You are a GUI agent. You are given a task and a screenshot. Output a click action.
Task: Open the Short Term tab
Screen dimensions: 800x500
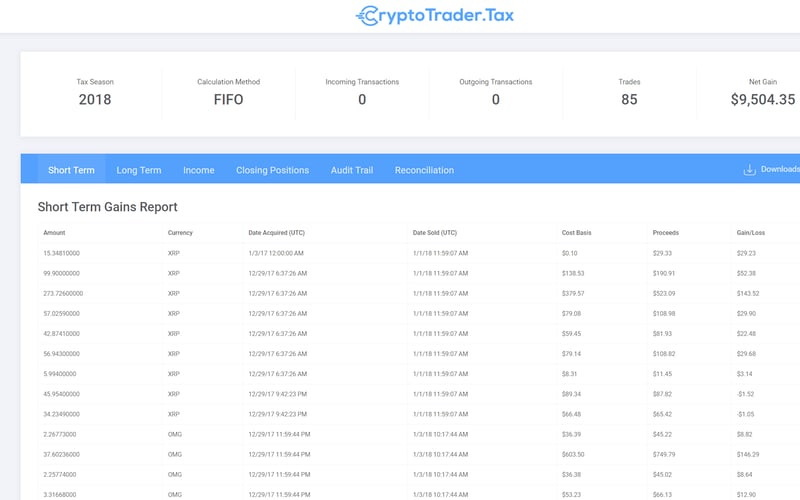click(x=71, y=170)
